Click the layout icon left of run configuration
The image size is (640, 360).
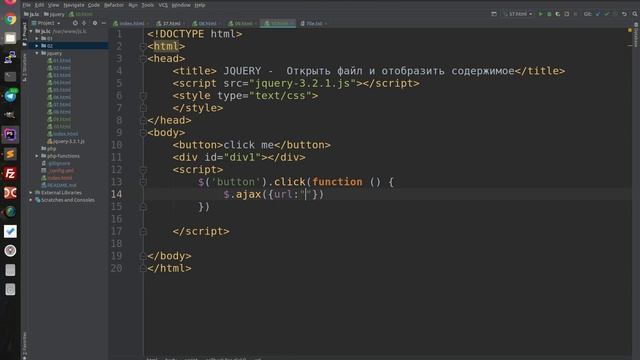click(494, 14)
